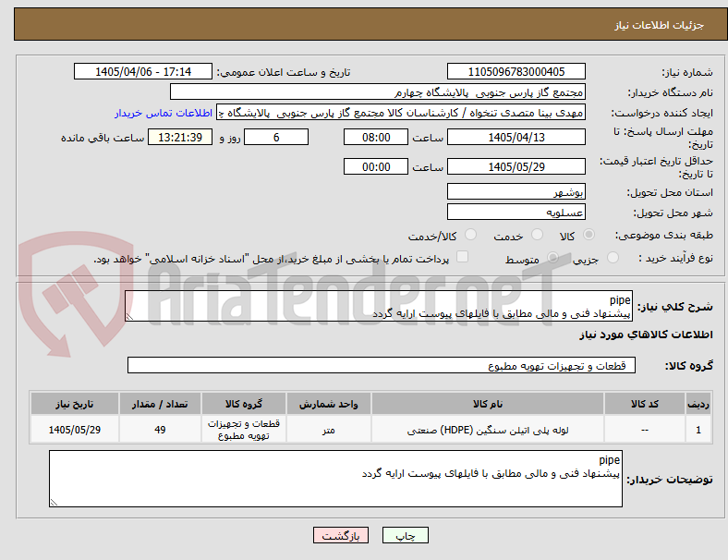The width and height of the screenshot is (728, 560).
Task: Click the deadline time field 08:00
Action: coord(376,137)
